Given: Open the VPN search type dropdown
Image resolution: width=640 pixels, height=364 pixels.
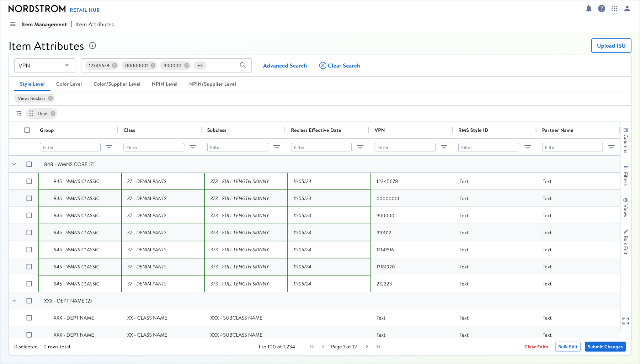Looking at the screenshot, I should pos(45,65).
